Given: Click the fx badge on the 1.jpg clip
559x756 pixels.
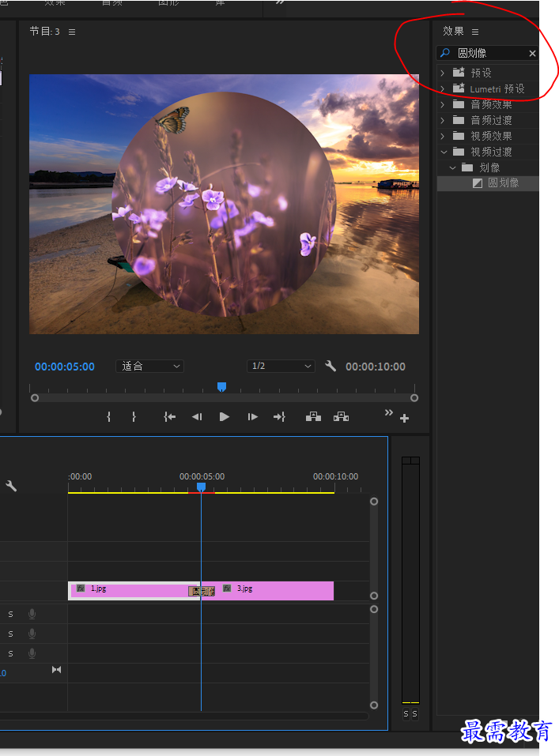Looking at the screenshot, I should (x=81, y=589).
